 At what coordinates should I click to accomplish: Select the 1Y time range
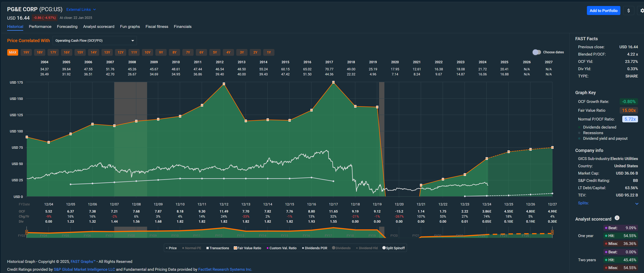269,52
